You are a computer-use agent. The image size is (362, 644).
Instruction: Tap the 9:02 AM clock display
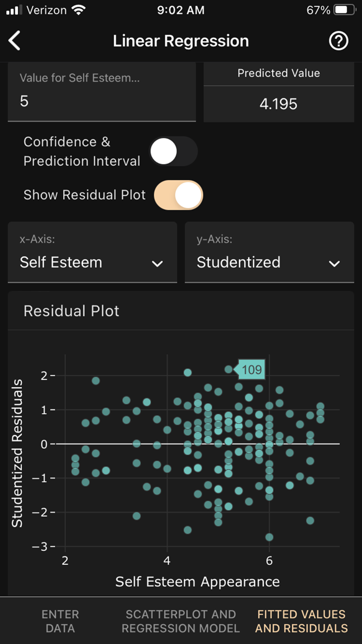click(180, 9)
